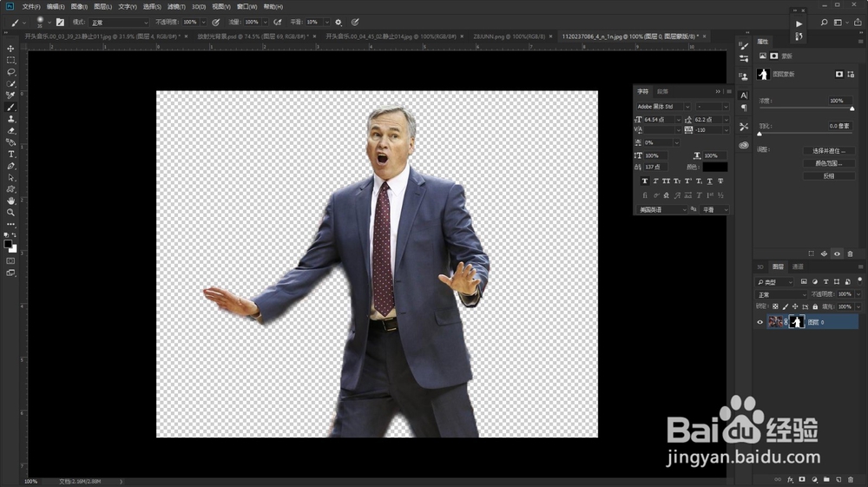The image size is (868, 487).
Task: Open smoothing options gear icon
Action: pos(339,23)
